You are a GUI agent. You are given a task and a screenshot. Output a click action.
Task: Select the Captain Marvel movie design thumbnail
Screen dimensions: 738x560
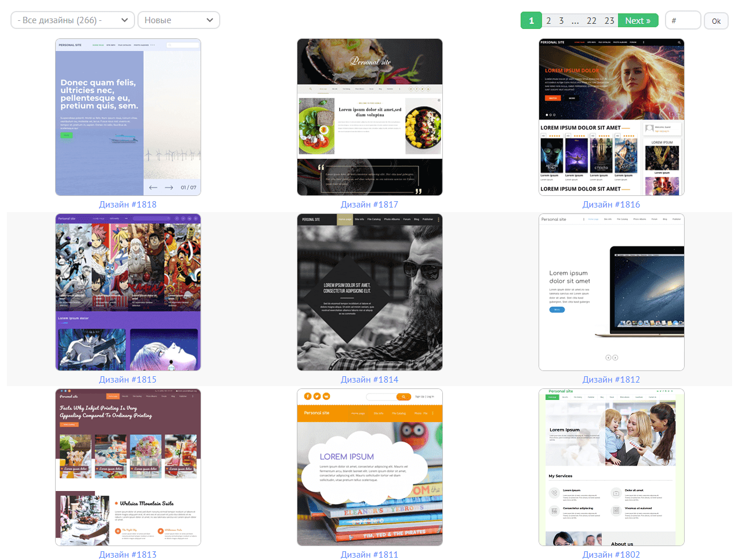[611, 117]
